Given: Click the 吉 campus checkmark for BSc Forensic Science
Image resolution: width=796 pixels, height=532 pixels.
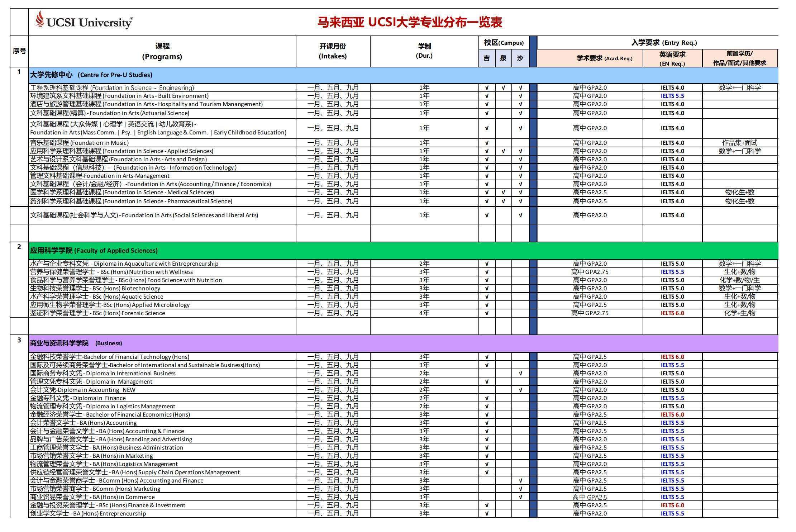Looking at the screenshot, I should 487,313.
